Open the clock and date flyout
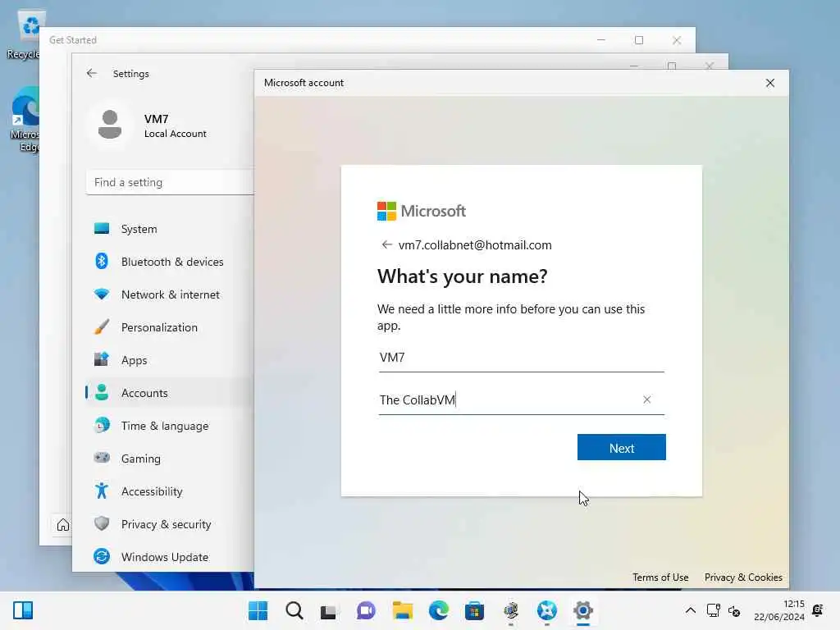Screen dimensions: 840x630 tap(779, 610)
